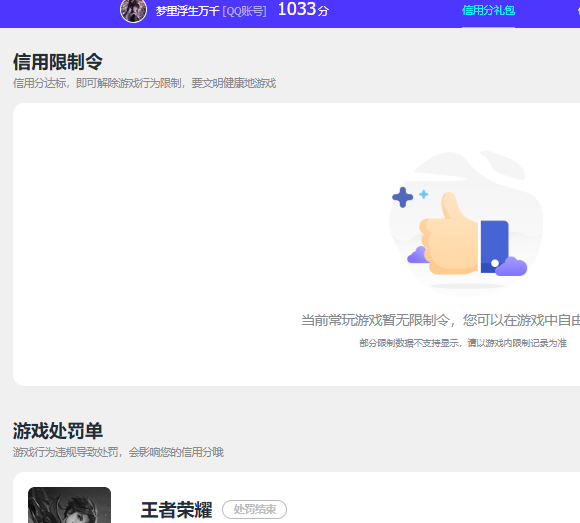Open the 王者荣耀 game thumbnail

[70, 505]
